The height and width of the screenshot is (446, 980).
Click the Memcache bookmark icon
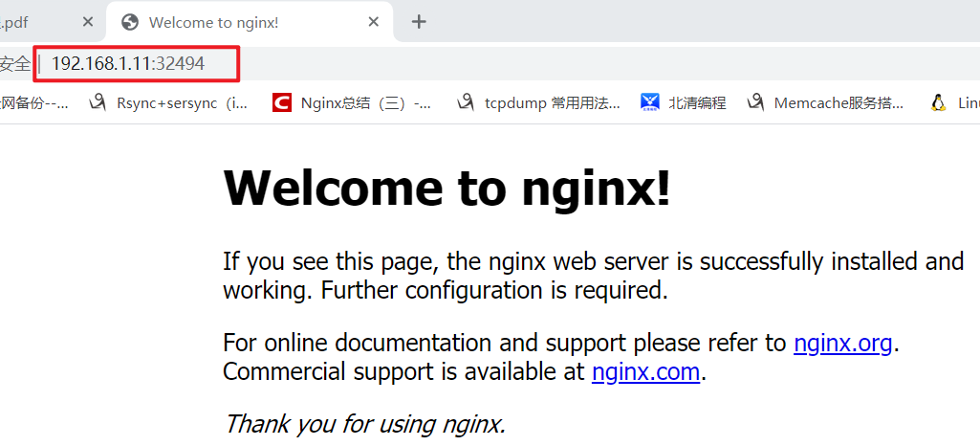755,102
